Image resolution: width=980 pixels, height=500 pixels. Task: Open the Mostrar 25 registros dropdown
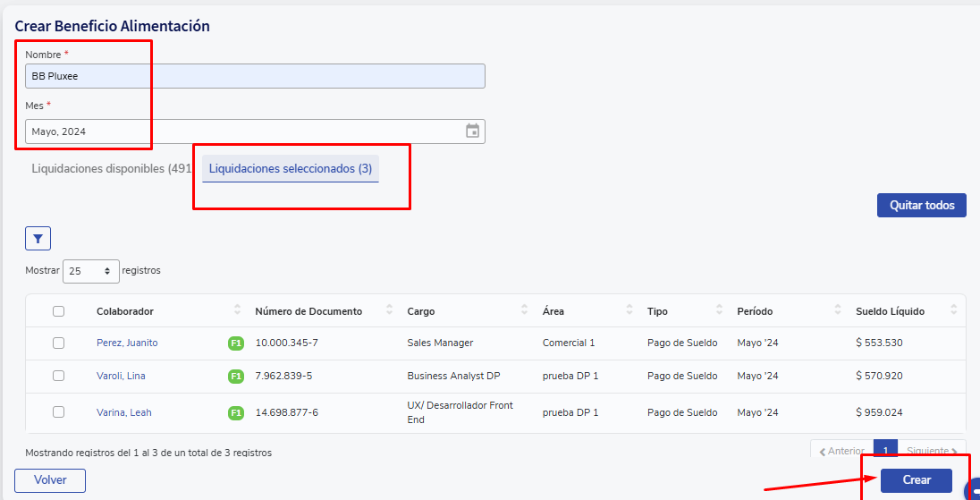(x=91, y=270)
